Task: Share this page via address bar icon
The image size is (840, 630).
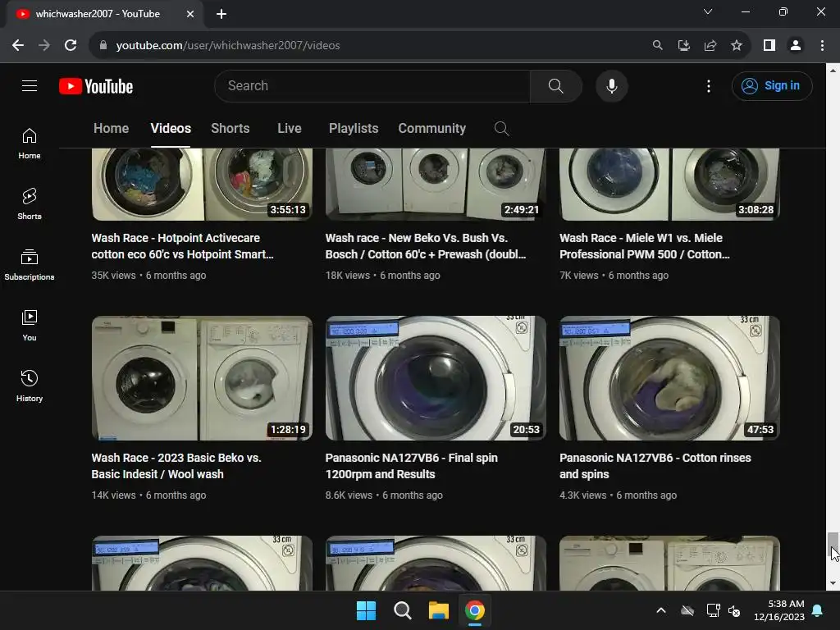Action: [x=710, y=46]
